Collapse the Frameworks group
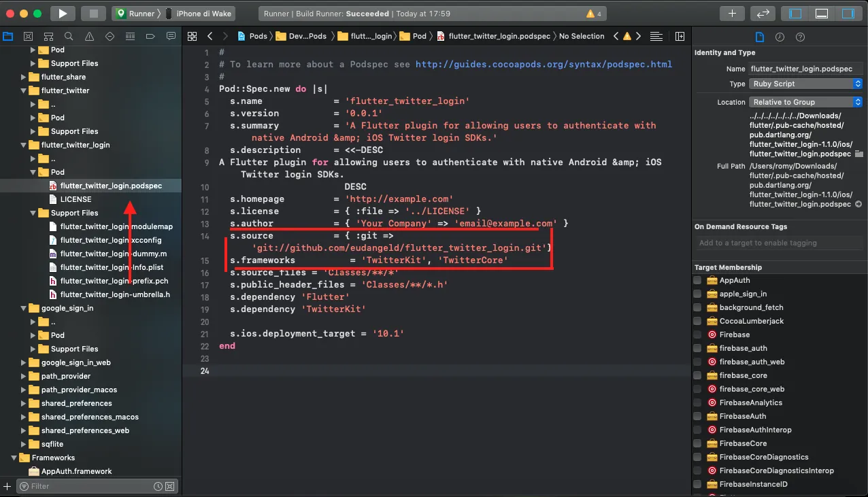The image size is (868, 497). click(14, 458)
